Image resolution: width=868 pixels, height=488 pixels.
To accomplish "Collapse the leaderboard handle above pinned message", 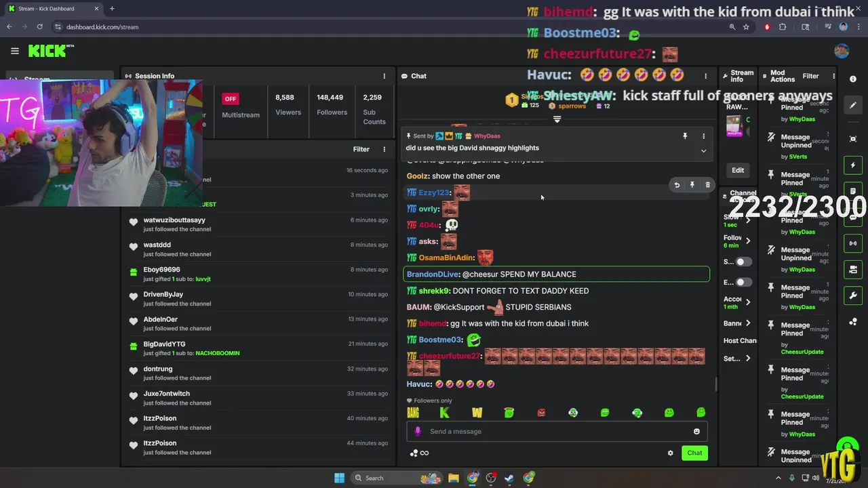I will pyautogui.click(x=557, y=119).
